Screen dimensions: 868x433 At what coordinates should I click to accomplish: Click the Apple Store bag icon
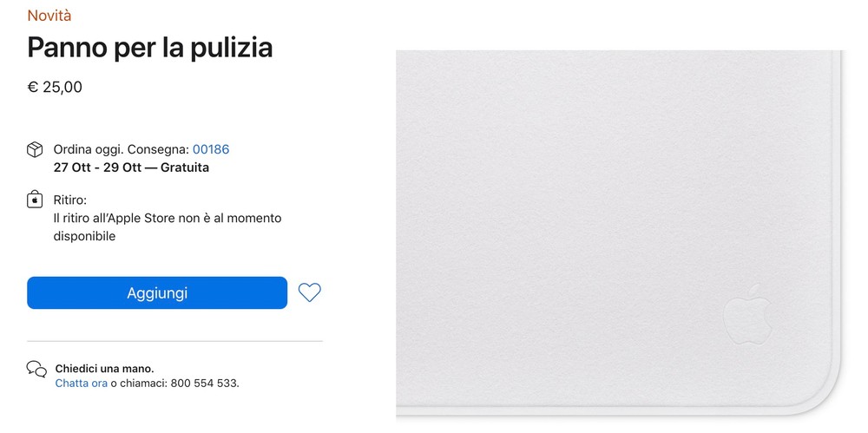pyautogui.click(x=35, y=200)
